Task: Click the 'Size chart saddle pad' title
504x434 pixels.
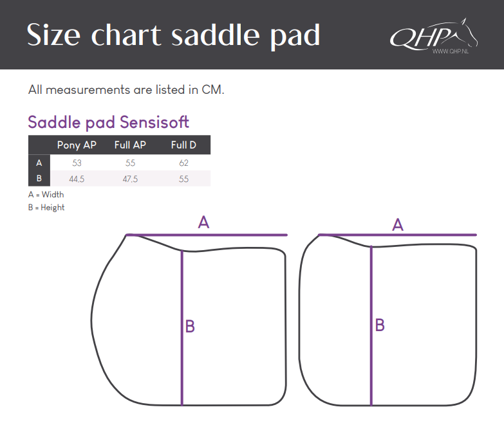Action: pos(173,35)
